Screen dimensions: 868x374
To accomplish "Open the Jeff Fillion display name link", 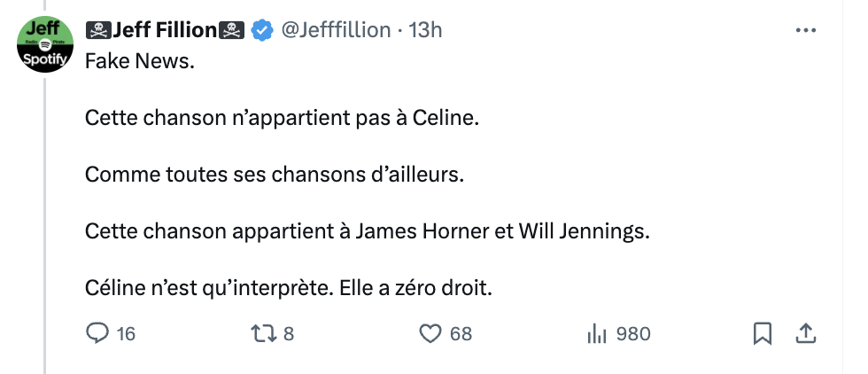I will pos(165,30).
